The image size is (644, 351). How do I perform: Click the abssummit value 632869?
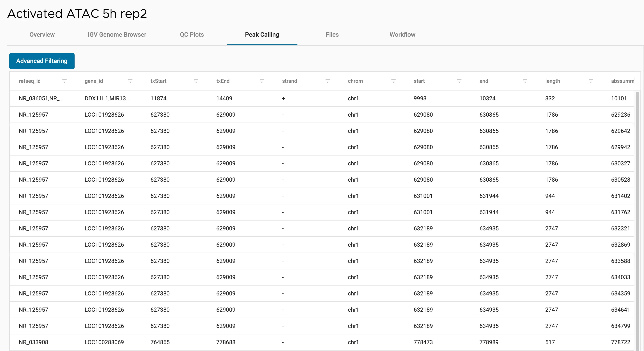click(x=621, y=245)
